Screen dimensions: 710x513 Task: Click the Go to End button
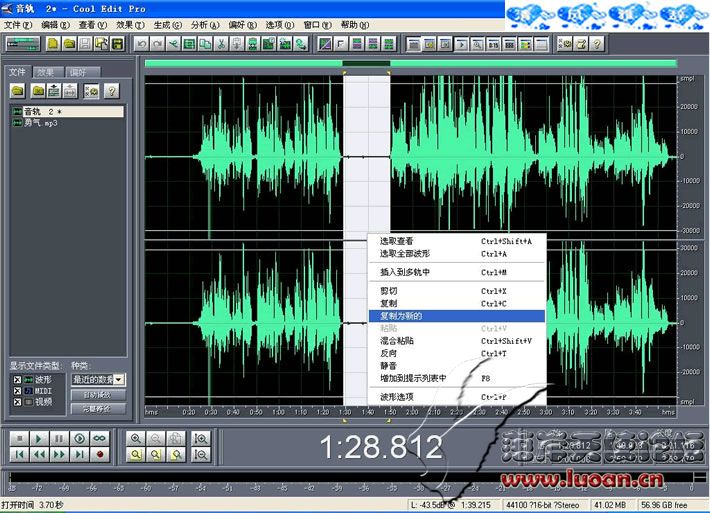point(79,454)
